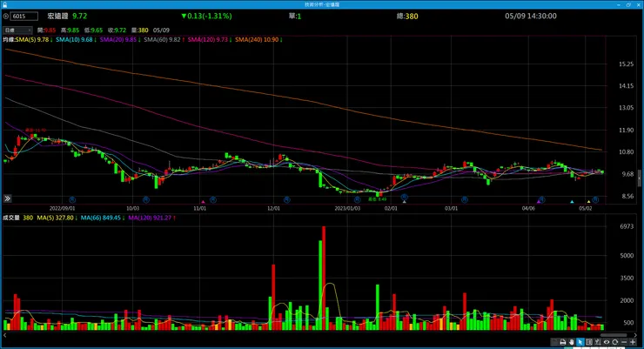Click the circular event marker near 05/02
This screenshot has width=644, height=349.
click(595, 199)
